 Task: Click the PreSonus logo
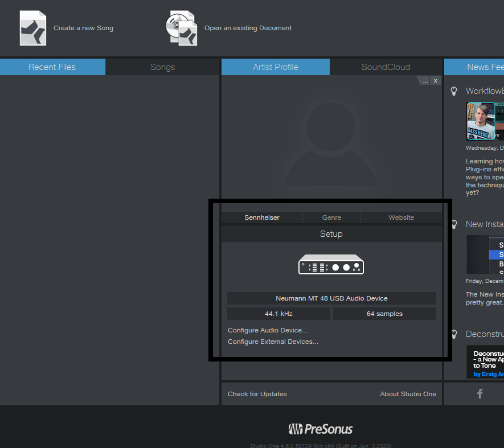coord(321,429)
